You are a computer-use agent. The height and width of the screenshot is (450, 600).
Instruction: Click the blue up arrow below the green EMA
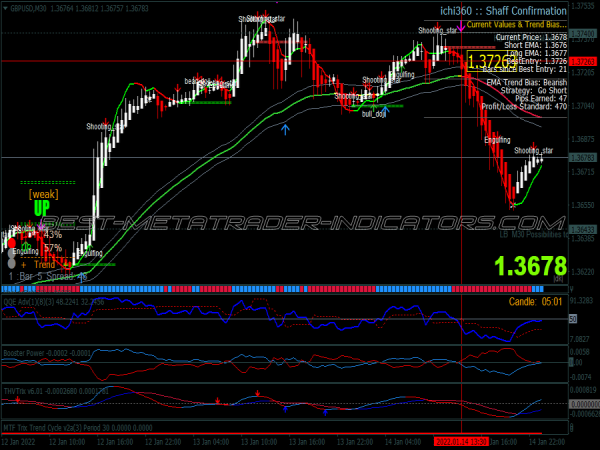pyautogui.click(x=285, y=129)
